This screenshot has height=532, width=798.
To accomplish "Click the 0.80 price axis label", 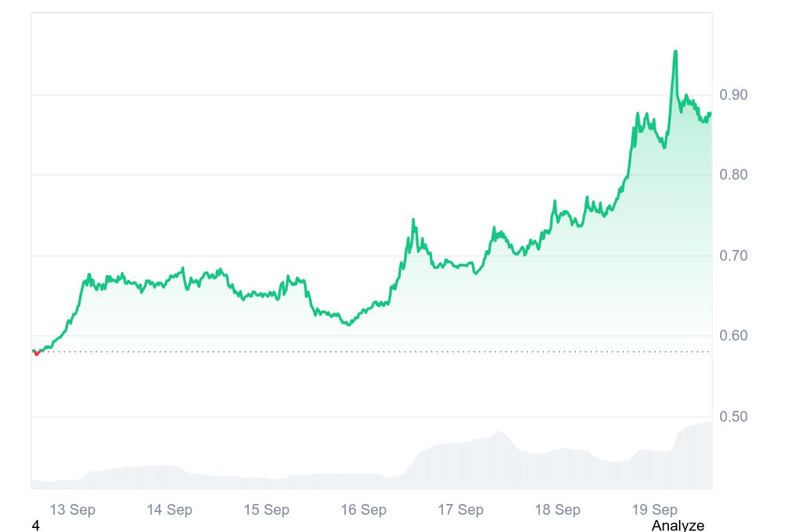I will [x=733, y=176].
